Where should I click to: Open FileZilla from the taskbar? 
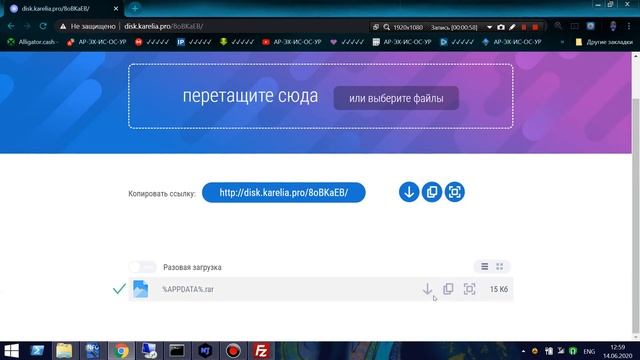[261, 351]
